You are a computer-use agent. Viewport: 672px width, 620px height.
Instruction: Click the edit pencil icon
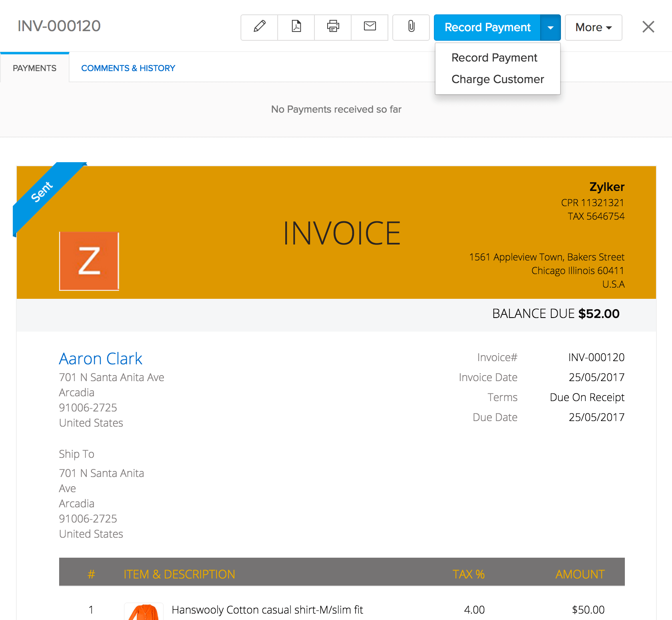[x=259, y=27]
